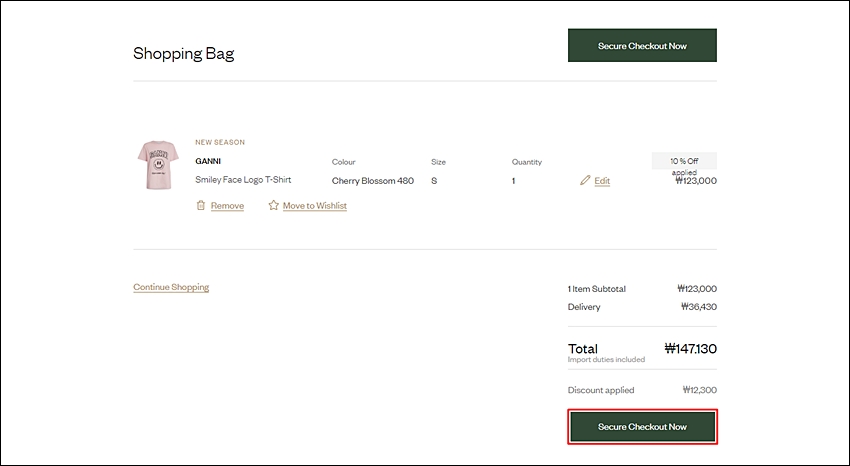Follow the Continue Shopping link
The image size is (850, 466).
pyautogui.click(x=171, y=287)
